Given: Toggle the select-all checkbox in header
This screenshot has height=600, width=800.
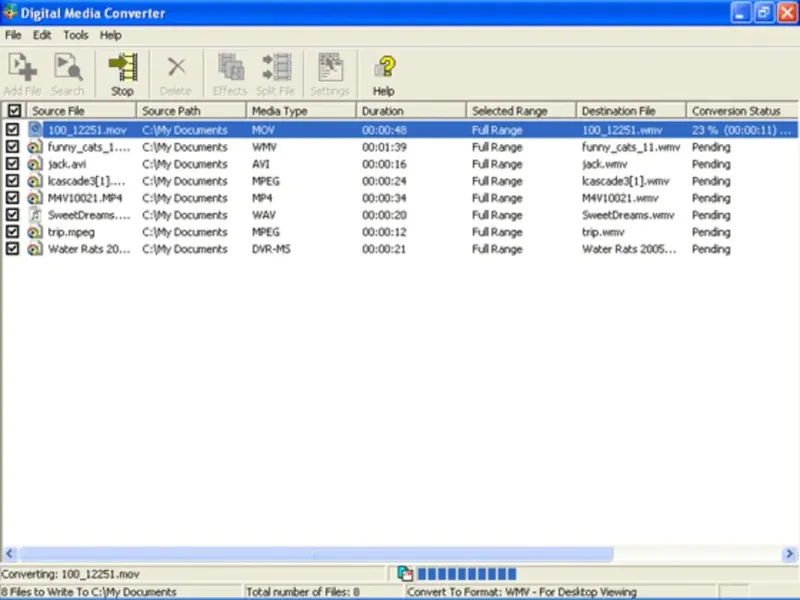Looking at the screenshot, I should (13, 111).
